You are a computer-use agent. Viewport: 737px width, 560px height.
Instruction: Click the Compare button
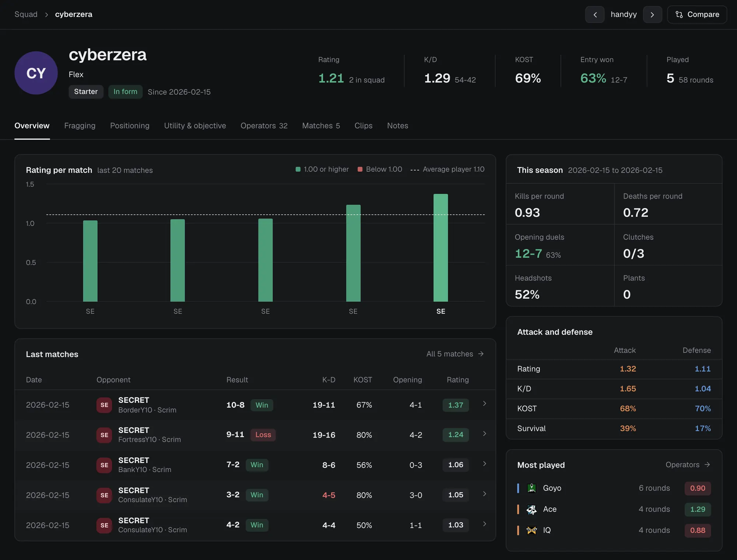click(697, 14)
